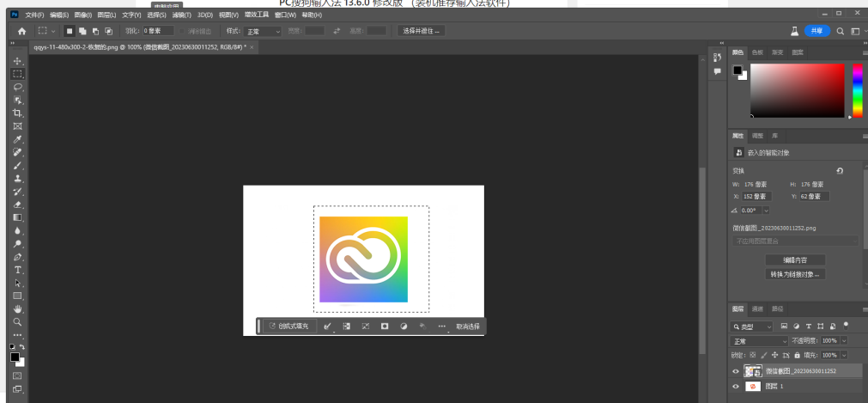Viewport: 868px width, 403px height.
Task: Open the rotation angle dropdown
Action: (766, 211)
